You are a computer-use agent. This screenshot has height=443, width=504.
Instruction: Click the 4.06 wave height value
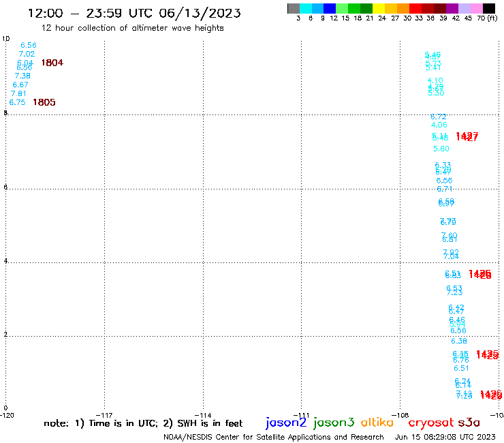[x=439, y=125]
